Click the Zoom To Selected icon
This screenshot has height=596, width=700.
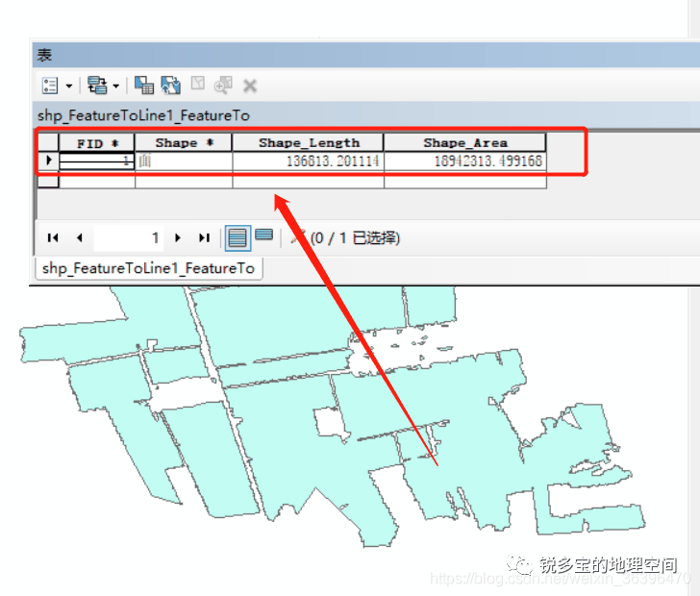[223, 86]
